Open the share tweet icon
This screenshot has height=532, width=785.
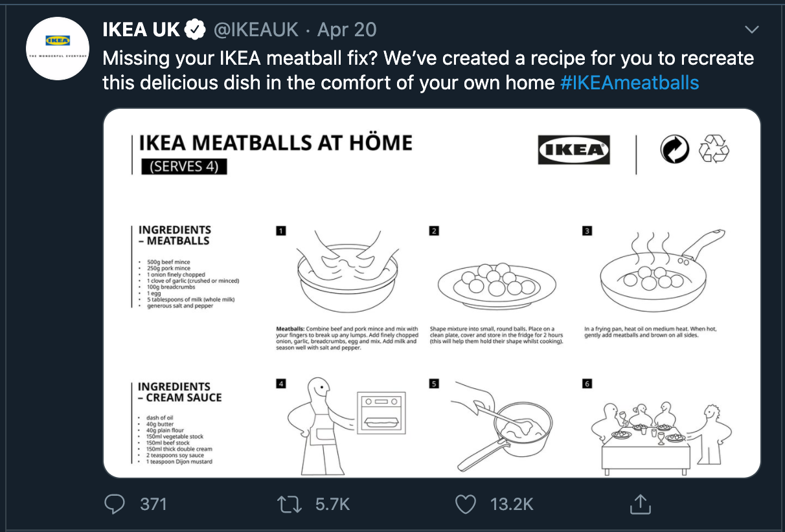tap(640, 504)
